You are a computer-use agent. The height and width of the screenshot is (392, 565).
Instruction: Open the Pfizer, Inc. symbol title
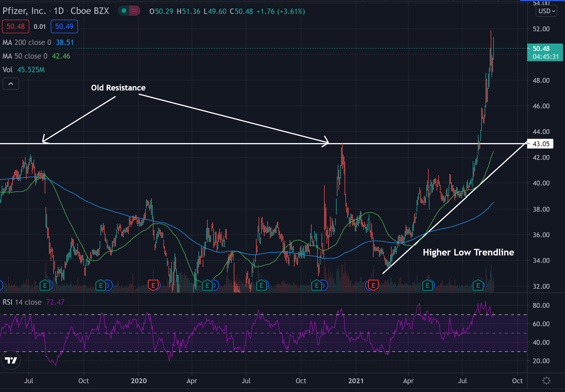[x=24, y=11]
